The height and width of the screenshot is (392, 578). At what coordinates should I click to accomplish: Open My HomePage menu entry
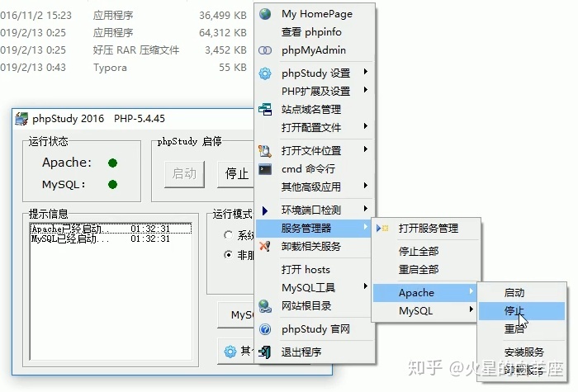tap(315, 14)
